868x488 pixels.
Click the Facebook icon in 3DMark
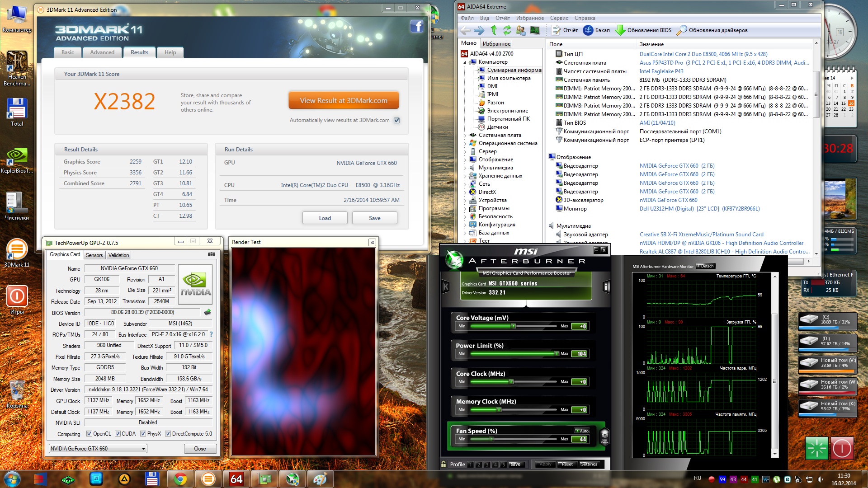coord(416,27)
